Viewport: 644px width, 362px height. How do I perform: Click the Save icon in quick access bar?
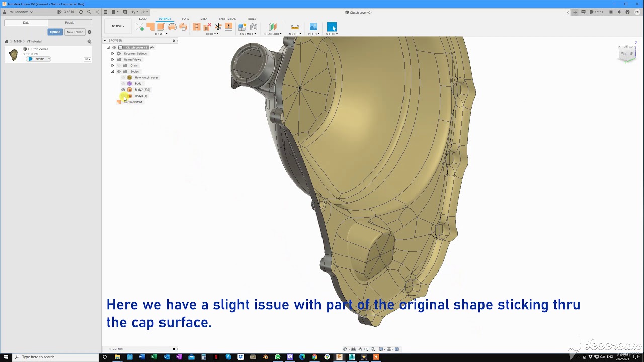coord(125,12)
